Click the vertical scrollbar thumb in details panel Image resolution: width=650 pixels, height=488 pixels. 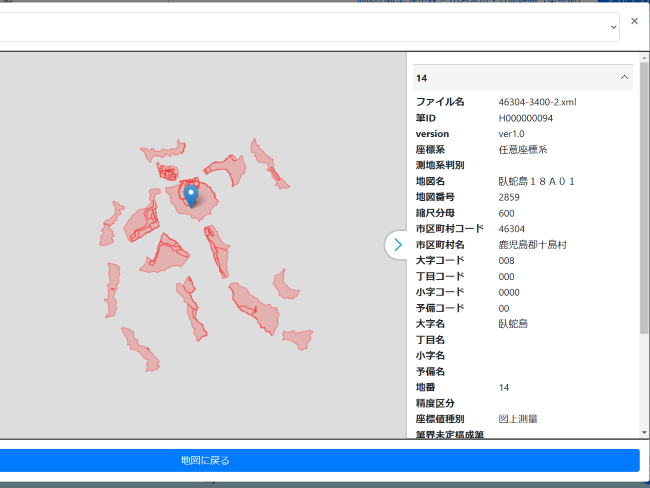click(644, 200)
